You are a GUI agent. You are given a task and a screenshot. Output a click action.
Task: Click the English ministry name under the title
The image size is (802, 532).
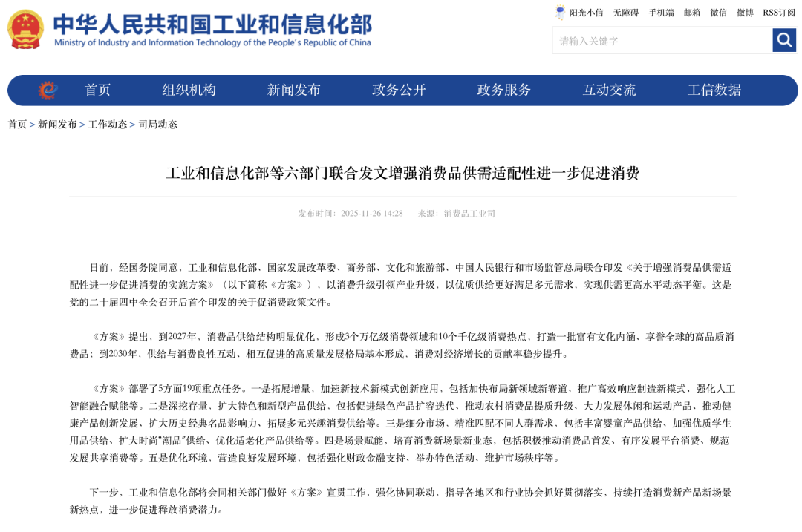point(212,42)
